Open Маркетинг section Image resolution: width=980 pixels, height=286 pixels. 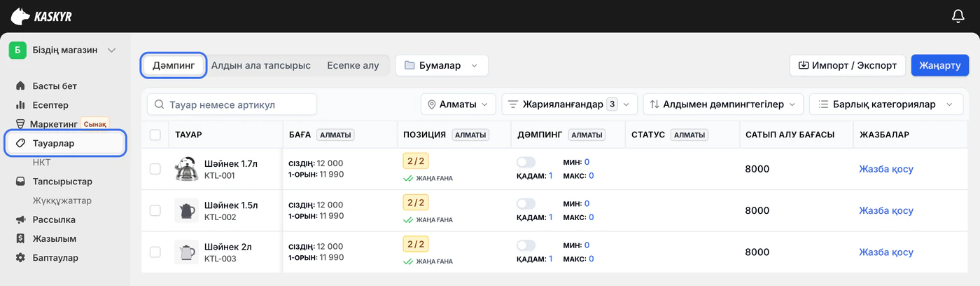pyautogui.click(x=53, y=124)
